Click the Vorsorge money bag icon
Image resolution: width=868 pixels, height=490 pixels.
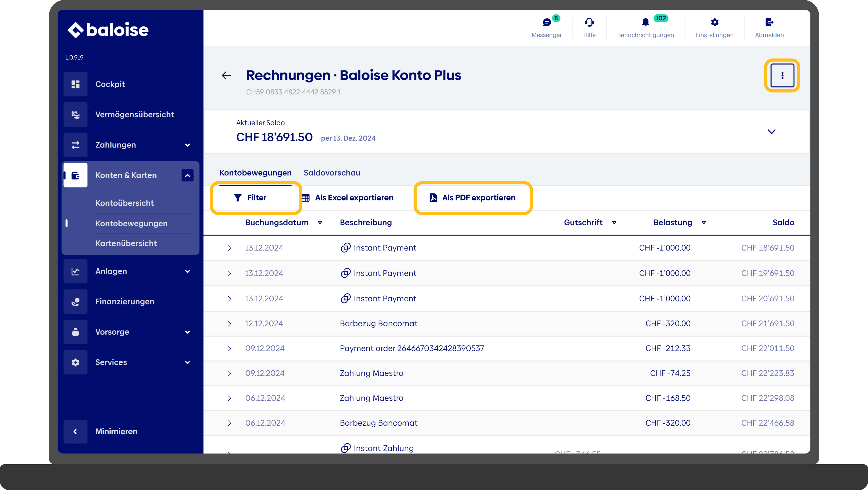tap(75, 332)
